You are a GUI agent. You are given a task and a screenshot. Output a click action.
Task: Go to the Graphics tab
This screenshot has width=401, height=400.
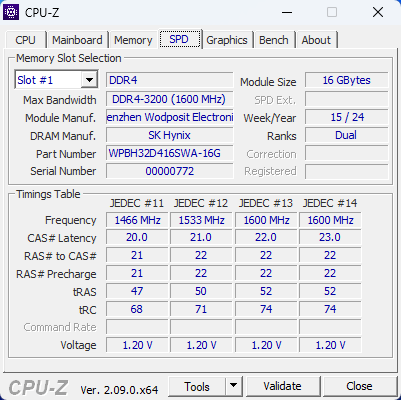pyautogui.click(x=227, y=40)
